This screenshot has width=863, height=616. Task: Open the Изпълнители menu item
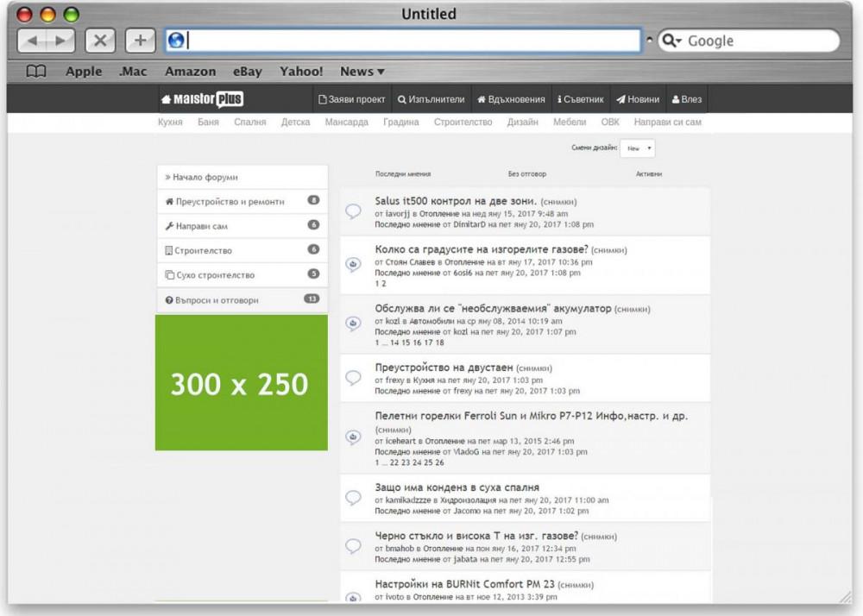(x=431, y=99)
